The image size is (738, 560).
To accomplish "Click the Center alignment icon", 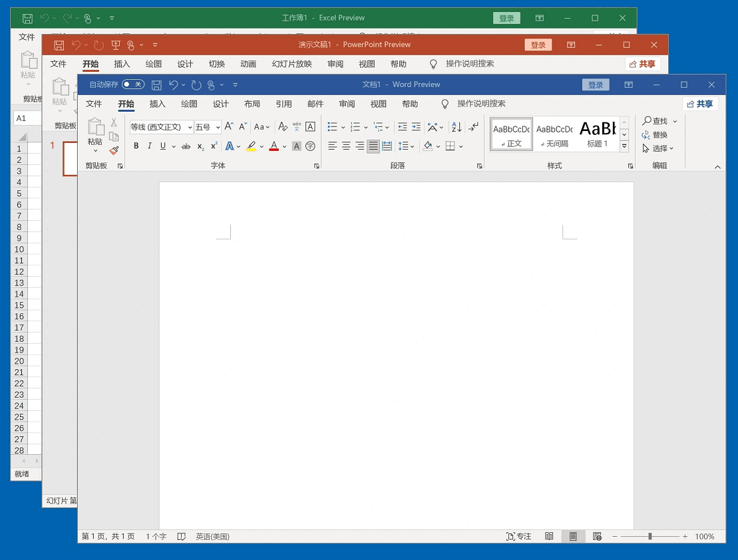I will click(x=346, y=146).
